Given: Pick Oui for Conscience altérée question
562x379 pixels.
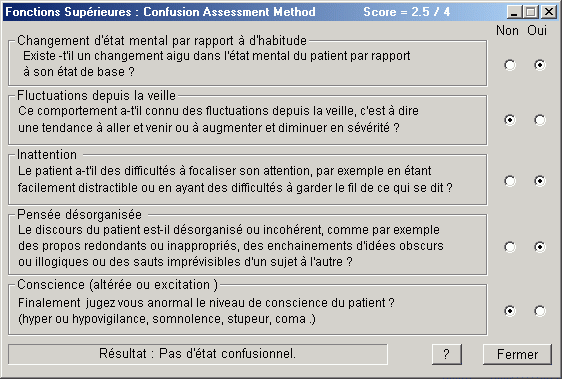Looking at the screenshot, I should [x=540, y=311].
